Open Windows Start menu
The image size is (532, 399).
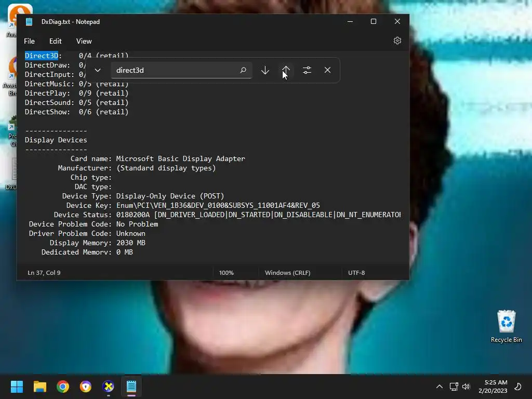[x=17, y=387]
